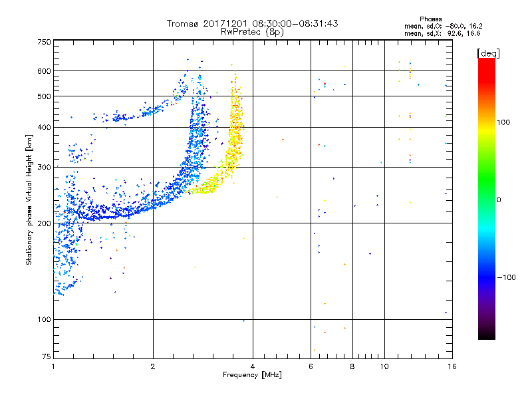532x399 pixels.
Task: Click the blue upper trace cluster near 430 km
Action: [x=119, y=118]
